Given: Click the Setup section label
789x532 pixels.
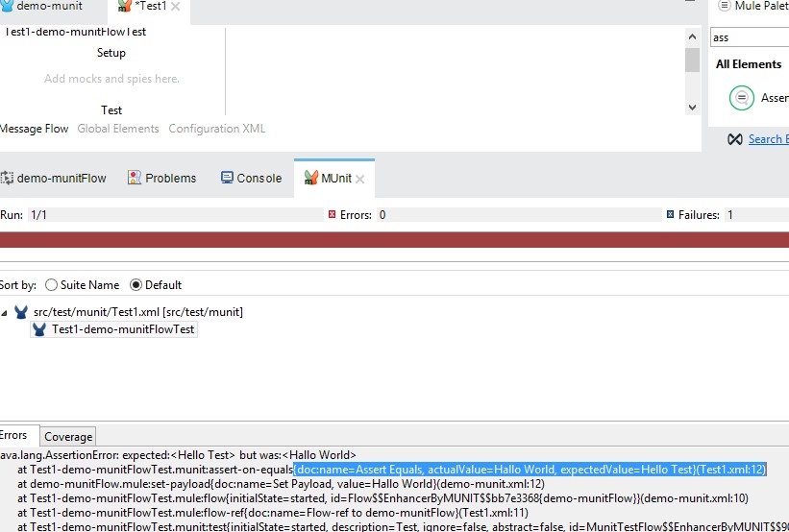Looking at the screenshot, I should coord(111,53).
